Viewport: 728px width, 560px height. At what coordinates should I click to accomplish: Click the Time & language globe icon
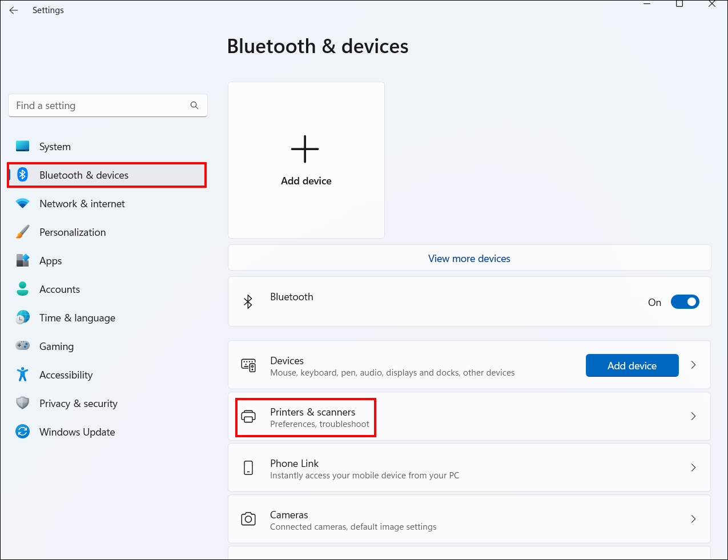[x=23, y=318]
